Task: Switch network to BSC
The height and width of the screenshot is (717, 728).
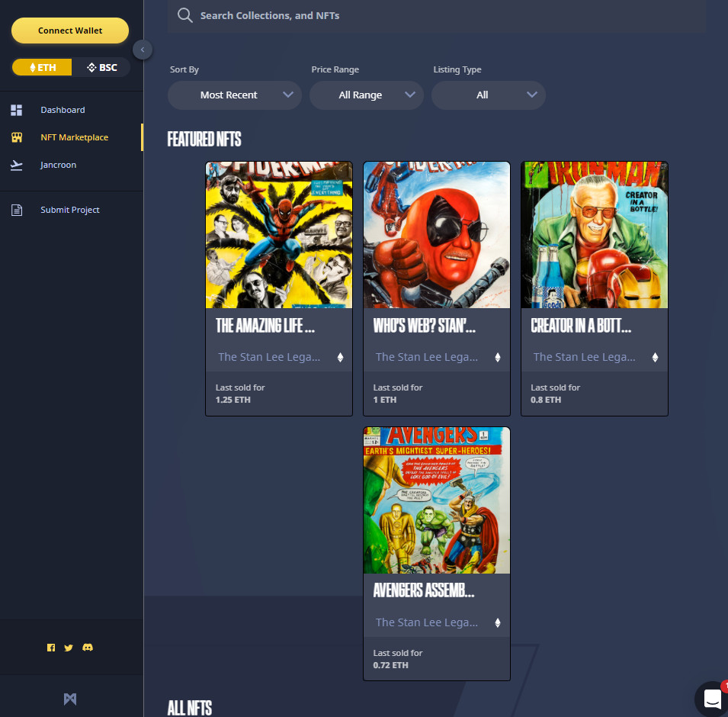Action: pyautogui.click(x=101, y=67)
